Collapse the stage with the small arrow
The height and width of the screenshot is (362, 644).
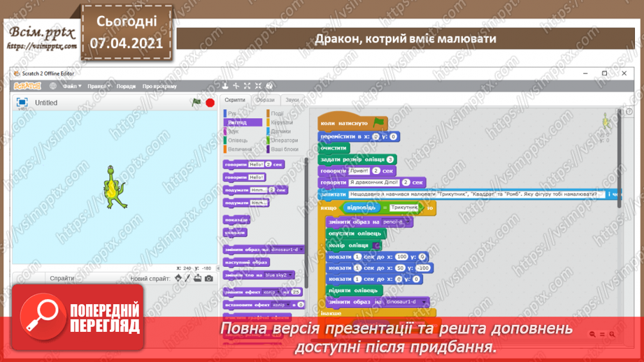pyautogui.click(x=218, y=268)
